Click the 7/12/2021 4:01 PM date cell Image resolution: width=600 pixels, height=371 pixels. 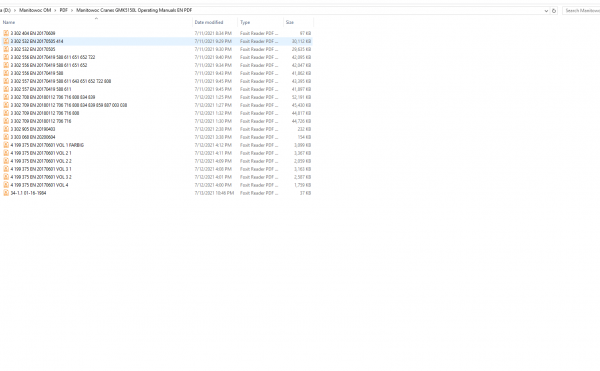[x=213, y=177]
